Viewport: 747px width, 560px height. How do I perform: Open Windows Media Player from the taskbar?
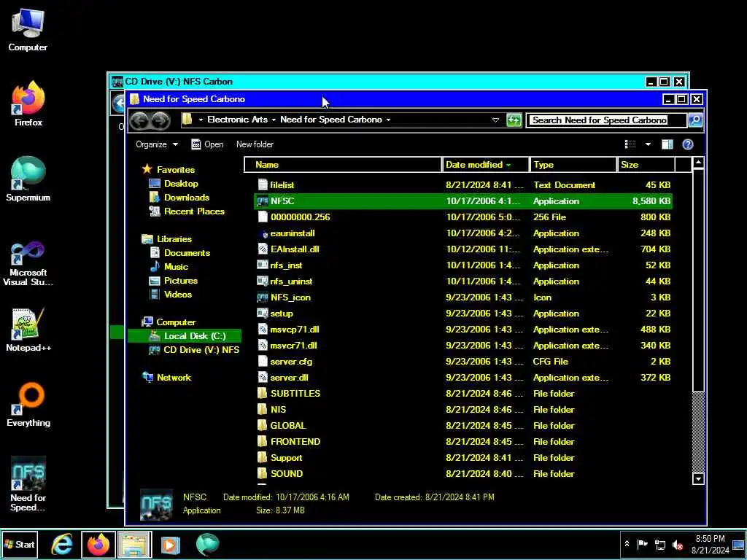[170, 544]
